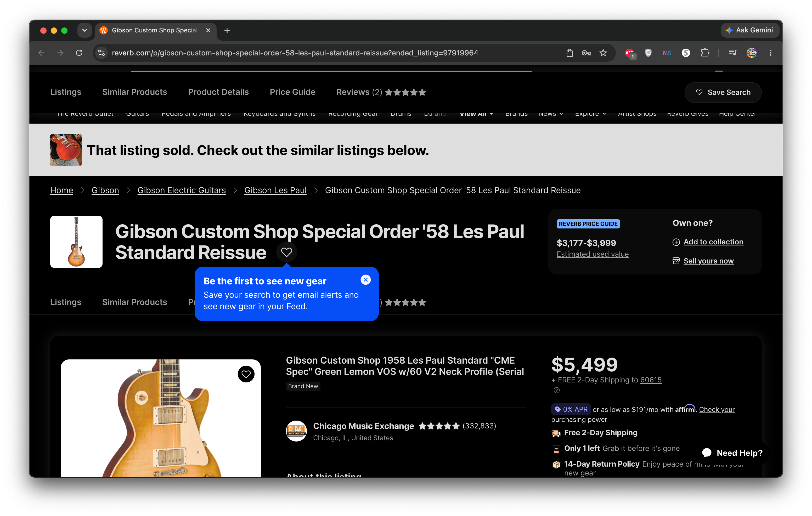Open Chicago Music Exchange seller page
This screenshot has height=516, width=812.
pyautogui.click(x=364, y=426)
